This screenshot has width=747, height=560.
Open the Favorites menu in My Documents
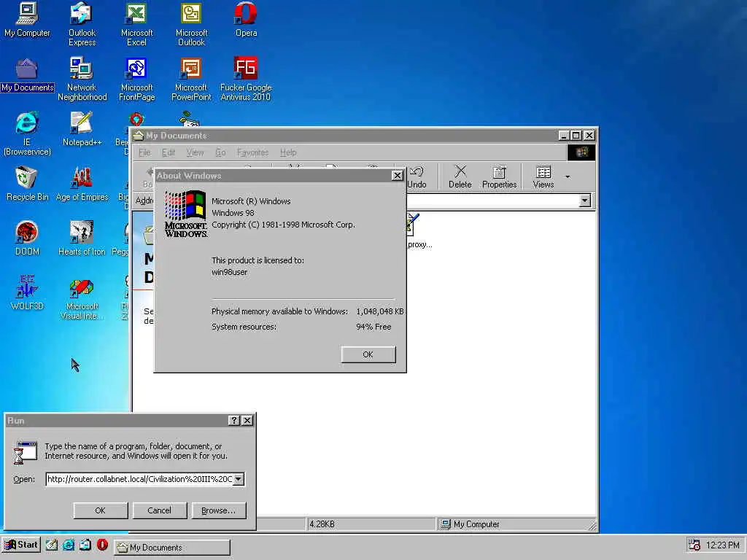(252, 152)
